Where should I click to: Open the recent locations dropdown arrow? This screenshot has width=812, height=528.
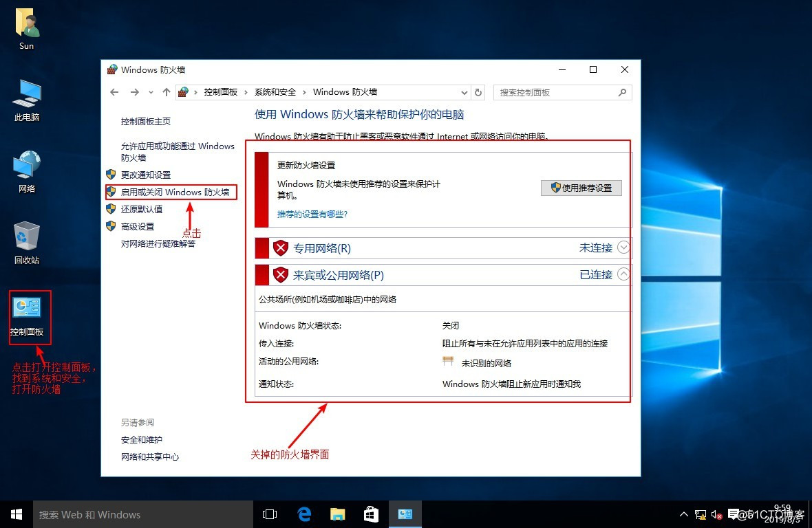[x=151, y=93]
